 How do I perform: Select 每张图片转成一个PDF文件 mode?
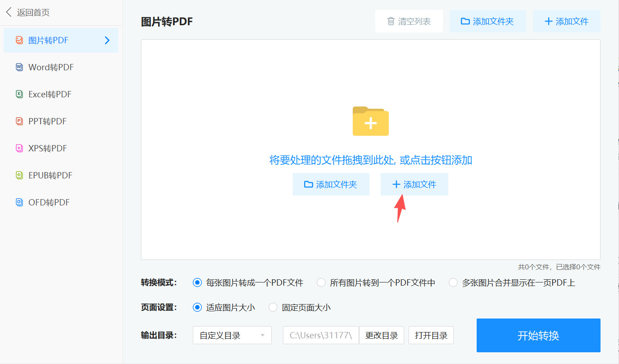(196, 282)
